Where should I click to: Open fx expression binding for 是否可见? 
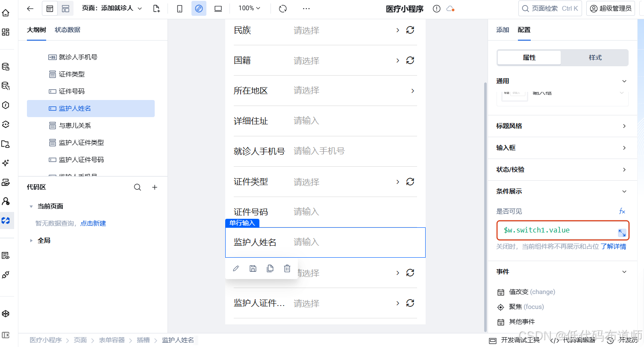point(622,211)
